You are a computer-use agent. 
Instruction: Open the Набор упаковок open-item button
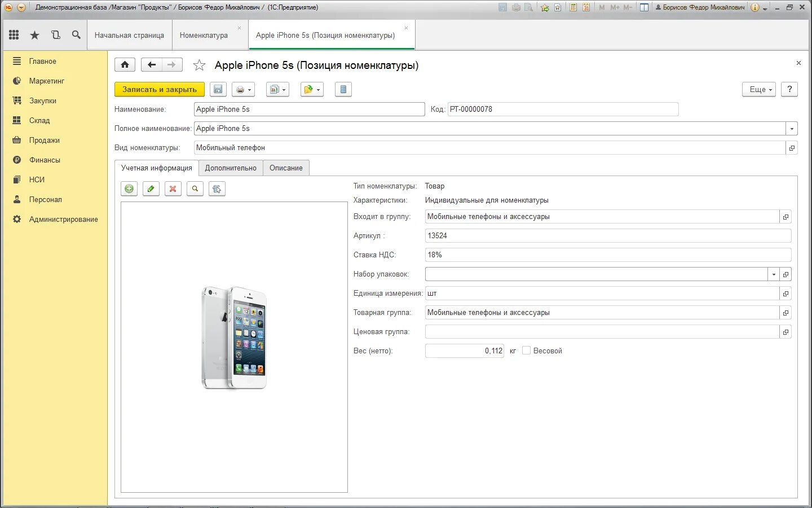pos(785,274)
